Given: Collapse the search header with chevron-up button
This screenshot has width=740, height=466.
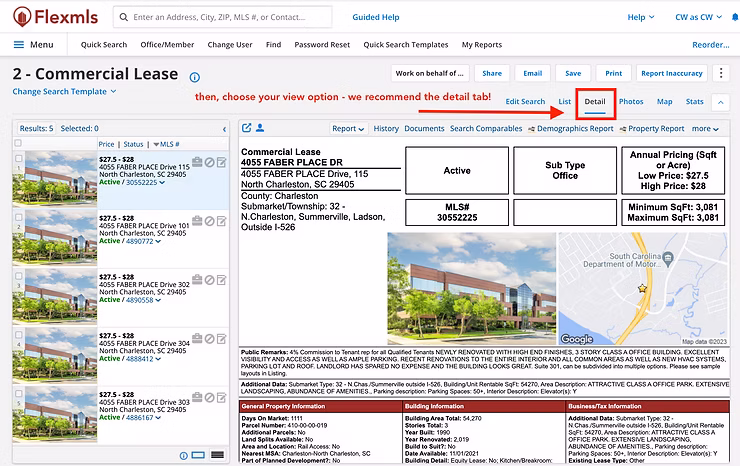Looking at the screenshot, I should [720, 102].
